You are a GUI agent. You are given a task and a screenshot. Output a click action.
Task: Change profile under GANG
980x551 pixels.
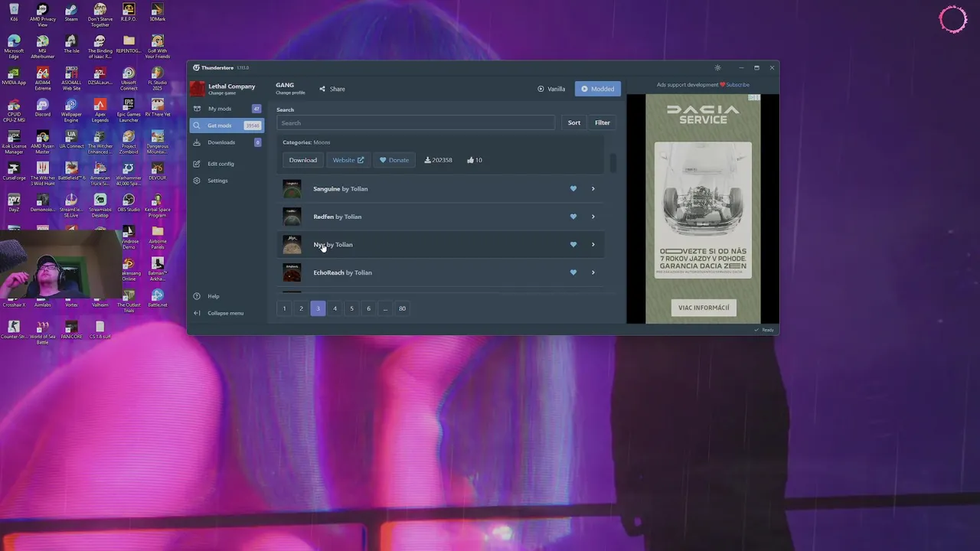(290, 93)
